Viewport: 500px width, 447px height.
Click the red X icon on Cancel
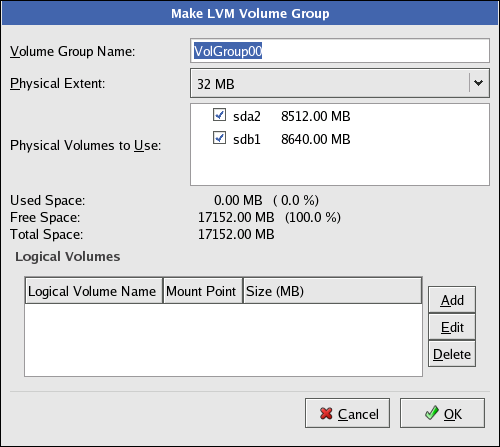326,414
